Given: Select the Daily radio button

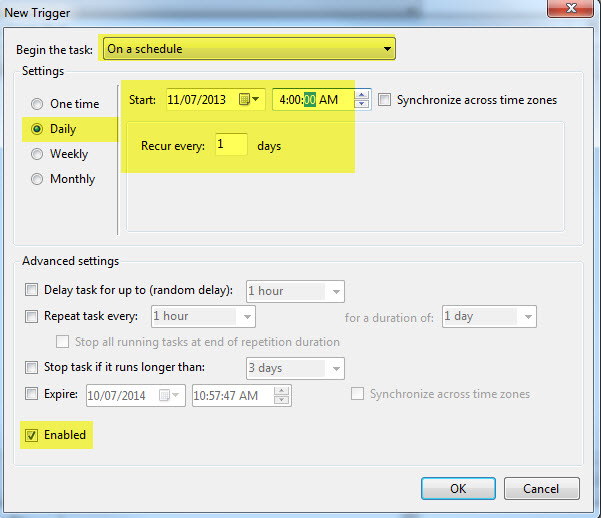Looking at the screenshot, I should pyautogui.click(x=37, y=129).
